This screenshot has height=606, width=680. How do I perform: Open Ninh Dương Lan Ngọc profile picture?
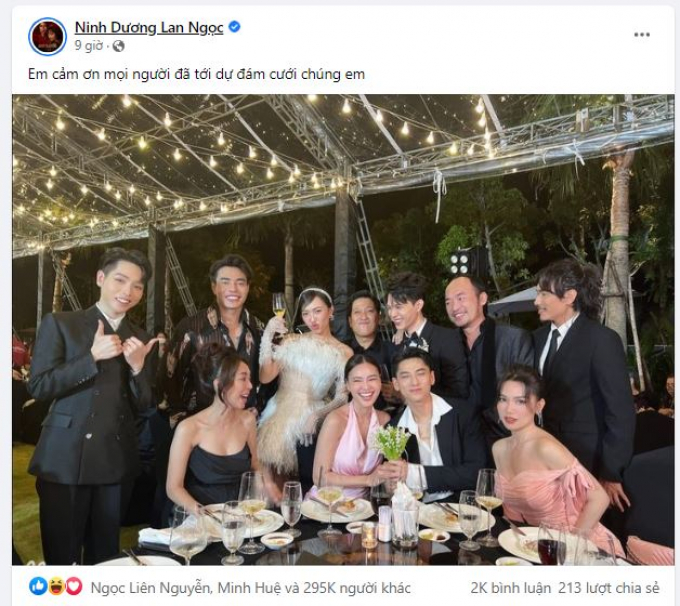click(x=47, y=36)
